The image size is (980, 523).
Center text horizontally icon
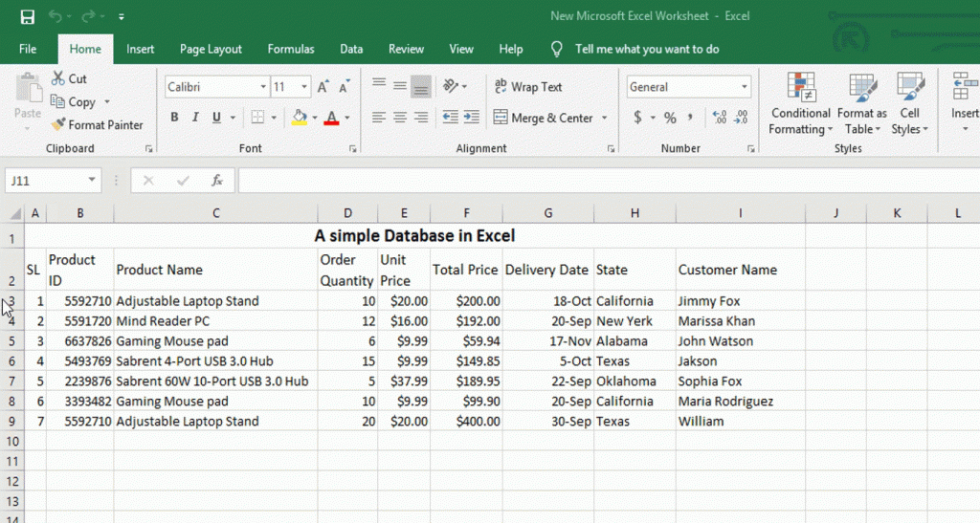tap(400, 118)
